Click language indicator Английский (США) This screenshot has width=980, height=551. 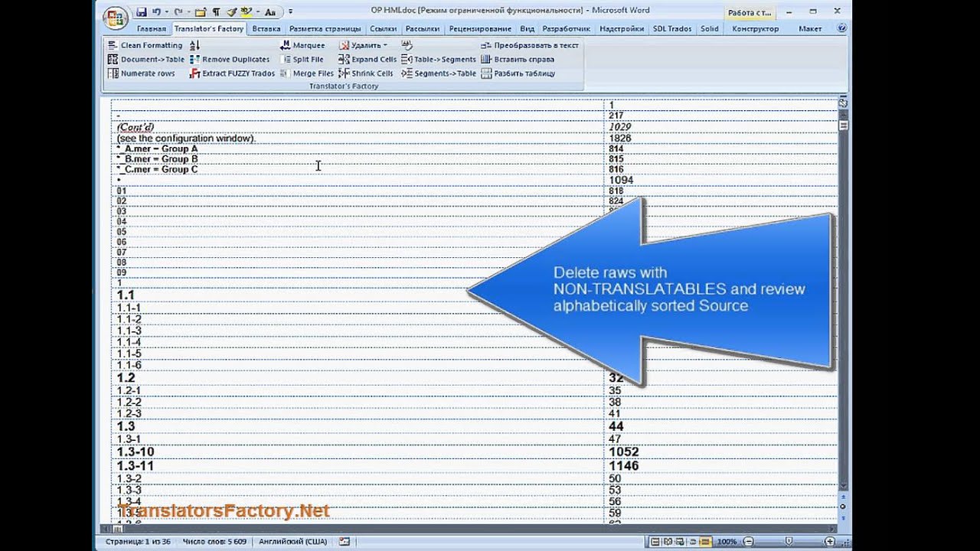292,541
